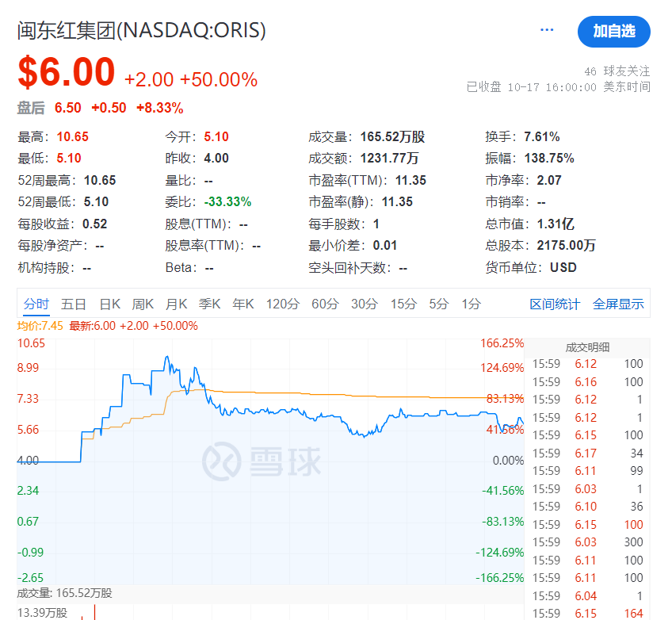Viewport: 672px width, 620px height.
Task: Switch to the 五日 five-day chart tab
Action: point(74,304)
